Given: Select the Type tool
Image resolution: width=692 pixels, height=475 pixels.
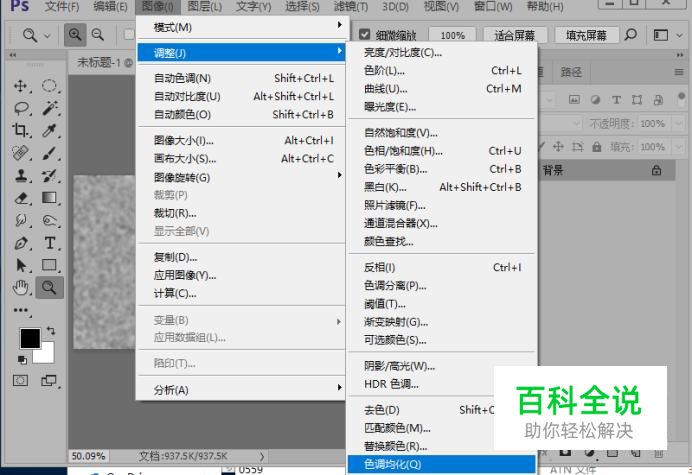Looking at the screenshot, I should click(x=49, y=243).
